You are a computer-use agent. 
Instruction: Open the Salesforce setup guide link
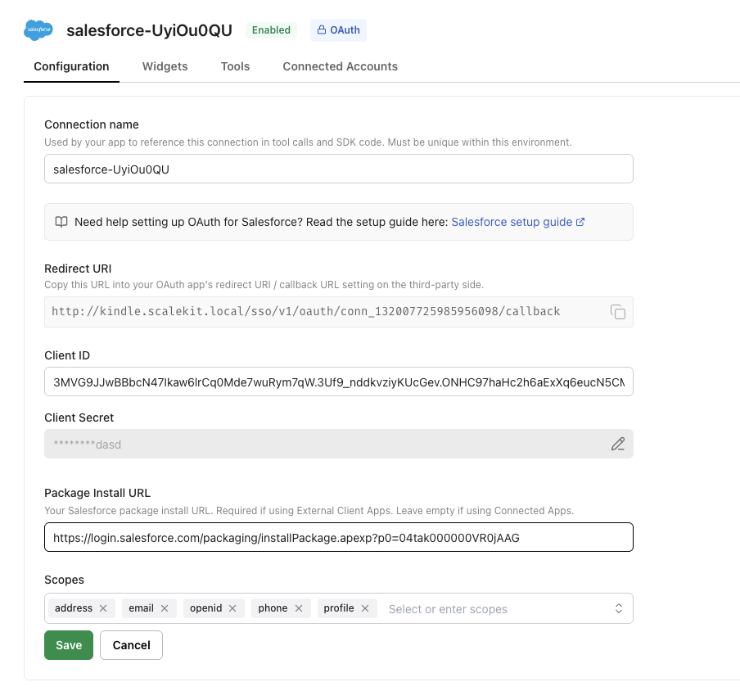[x=512, y=222]
